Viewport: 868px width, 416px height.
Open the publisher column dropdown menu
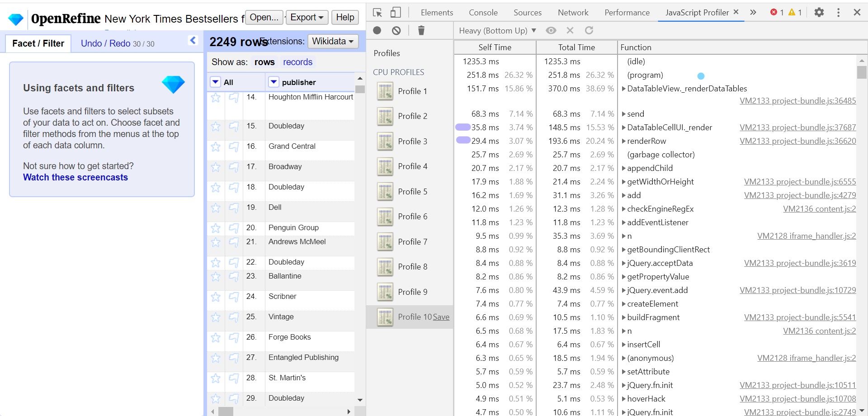point(274,82)
